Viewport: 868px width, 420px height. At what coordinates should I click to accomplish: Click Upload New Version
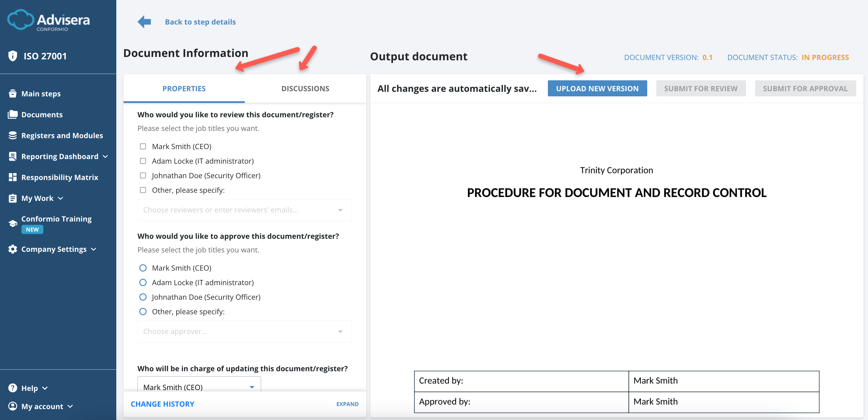point(597,88)
